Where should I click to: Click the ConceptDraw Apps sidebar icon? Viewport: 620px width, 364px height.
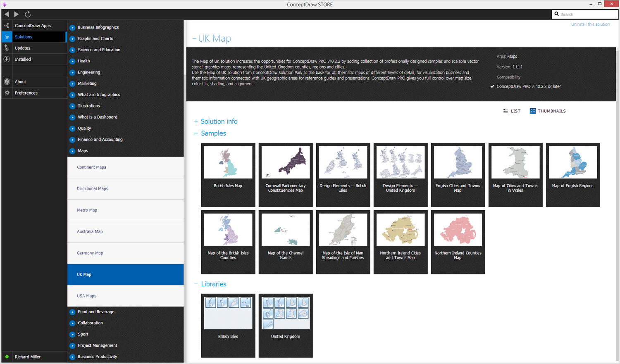click(7, 26)
